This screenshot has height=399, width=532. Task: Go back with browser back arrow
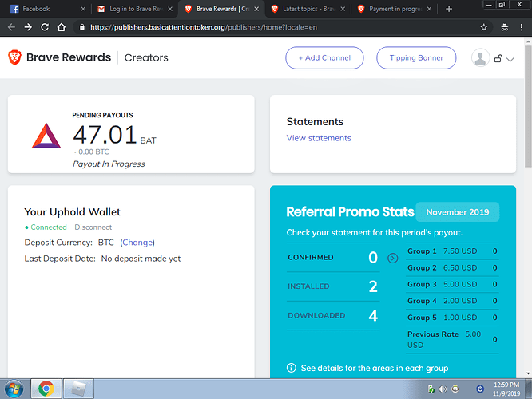click(x=11, y=27)
